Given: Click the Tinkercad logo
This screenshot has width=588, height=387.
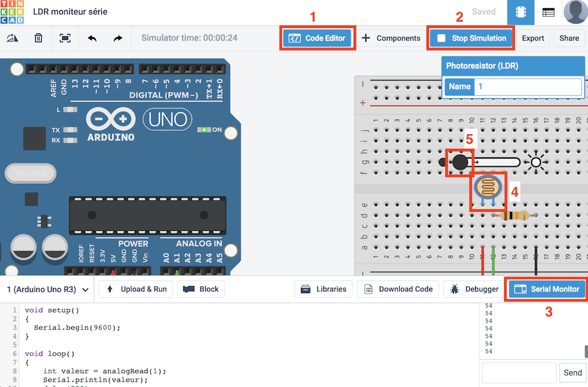Looking at the screenshot, I should point(12,12).
